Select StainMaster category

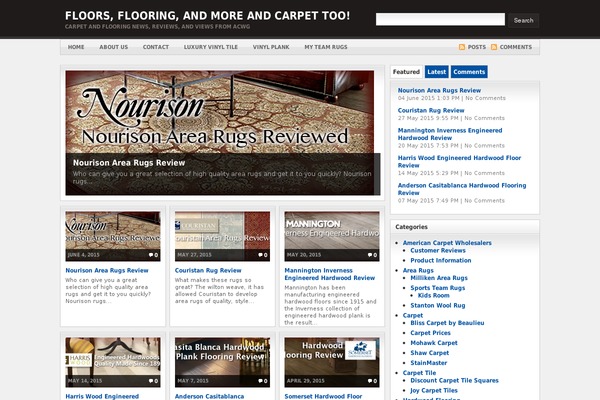[429, 363]
